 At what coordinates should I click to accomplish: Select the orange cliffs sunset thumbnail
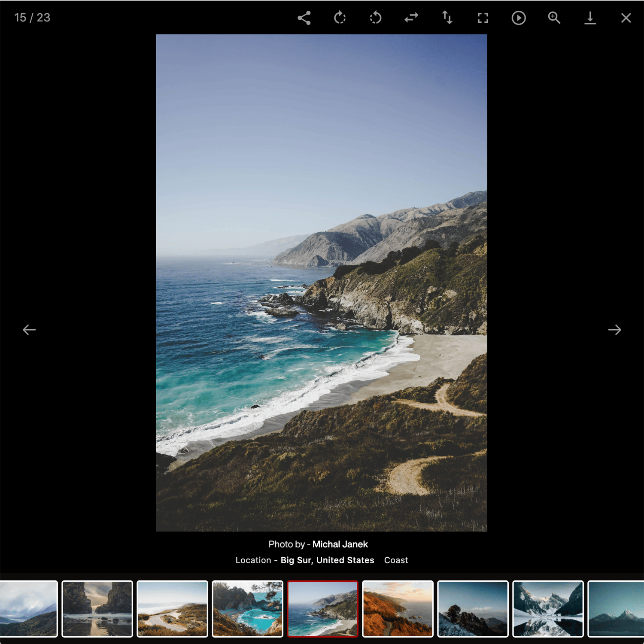398,609
